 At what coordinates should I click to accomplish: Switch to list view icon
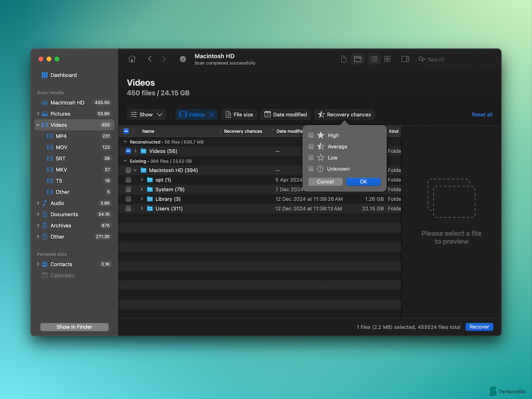coord(374,59)
